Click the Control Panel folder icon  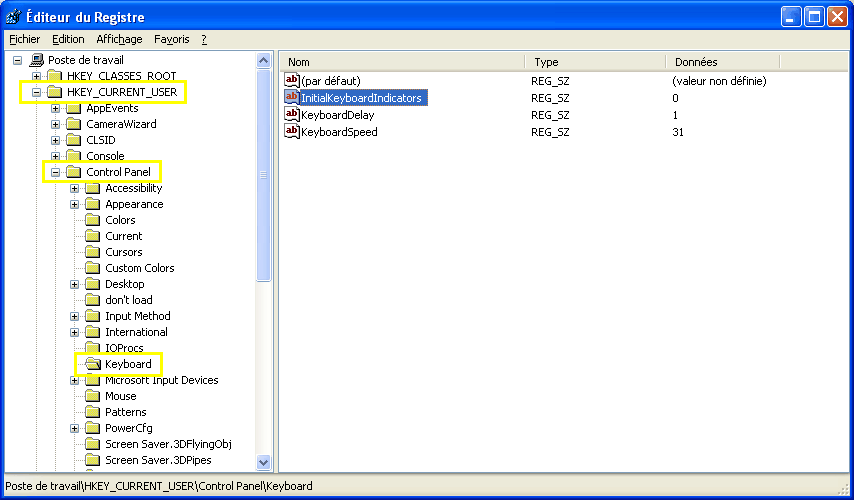tap(74, 172)
